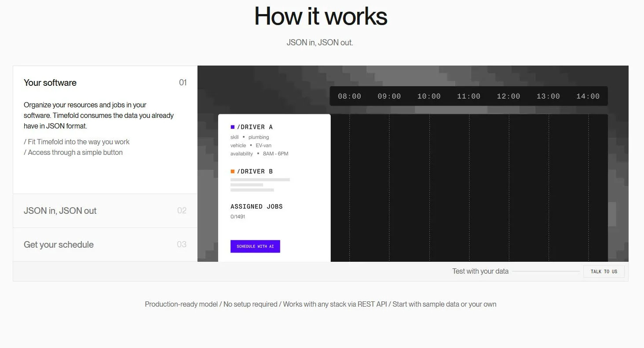
Task: Click the step number '03'
Action: coord(182,245)
